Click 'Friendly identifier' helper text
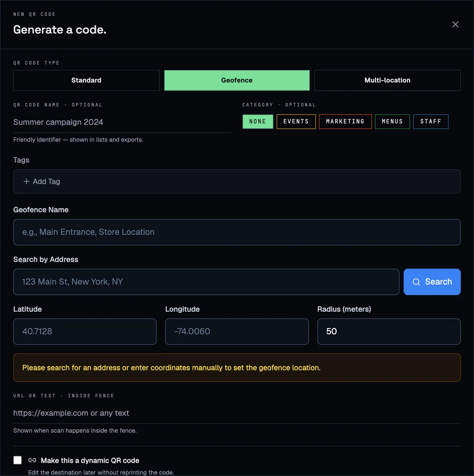Screen dimensions: 474x476 [x=78, y=140]
